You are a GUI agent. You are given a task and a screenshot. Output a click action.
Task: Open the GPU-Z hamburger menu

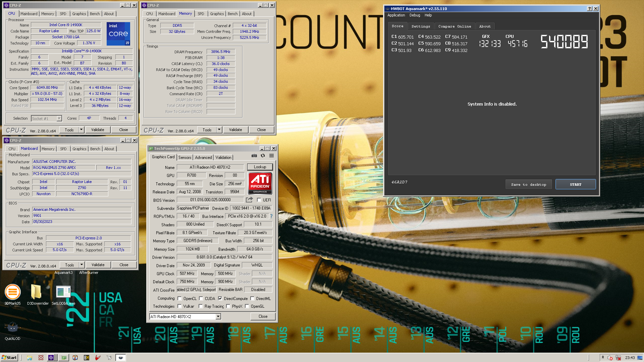coord(272,156)
